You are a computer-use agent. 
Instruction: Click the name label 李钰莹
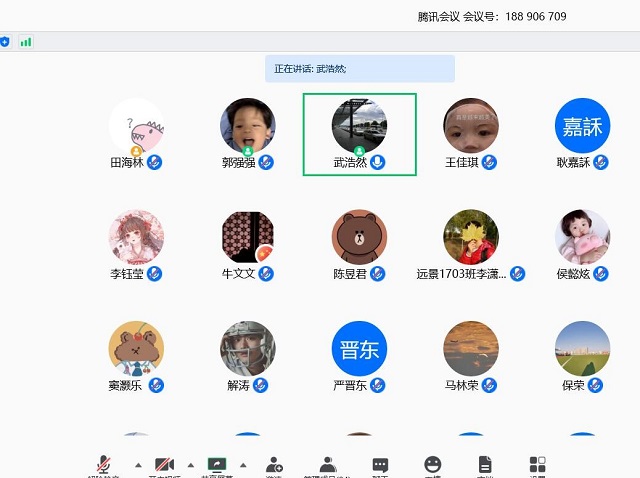127,274
